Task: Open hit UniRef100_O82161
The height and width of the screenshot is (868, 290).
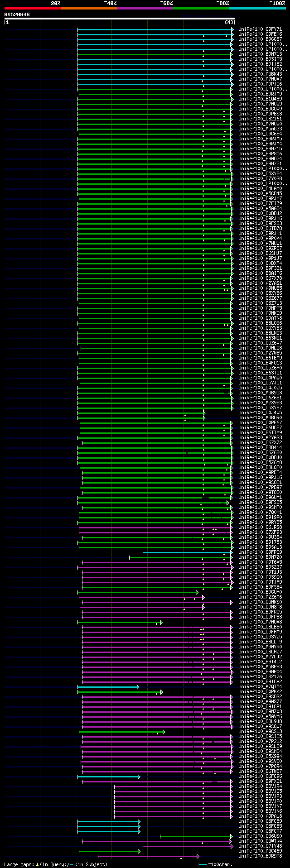Action: click(260, 119)
